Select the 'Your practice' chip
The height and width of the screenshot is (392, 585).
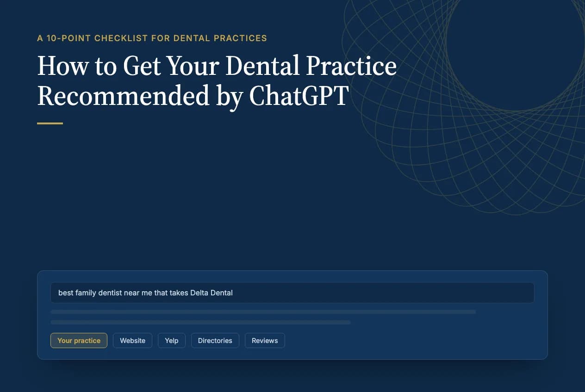point(79,341)
